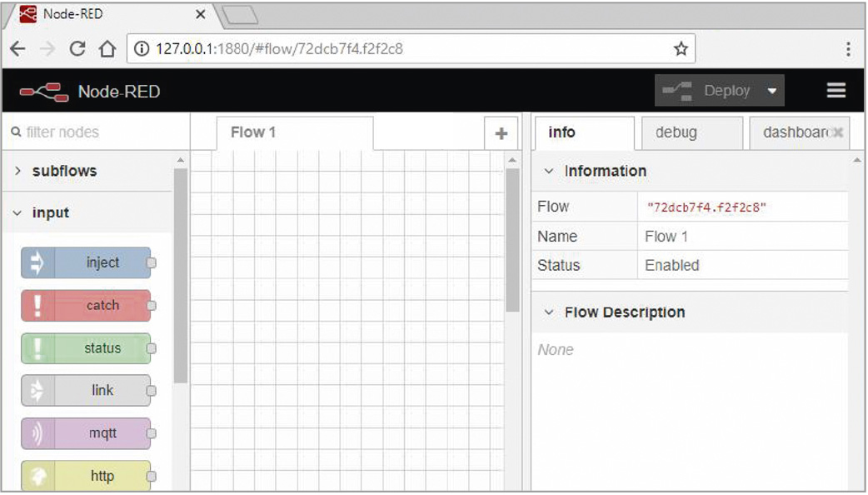Select the mqtt node in palette
The width and height of the screenshot is (868, 495).
[86, 433]
